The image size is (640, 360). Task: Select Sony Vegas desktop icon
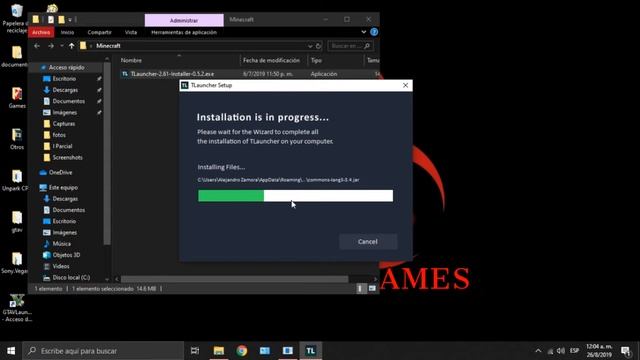tap(16, 263)
